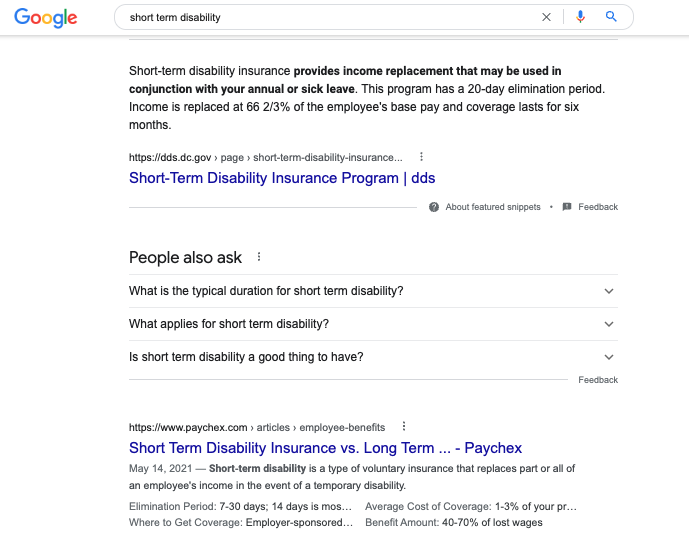
Task: Click the About featured snippets link
Action: (493, 207)
